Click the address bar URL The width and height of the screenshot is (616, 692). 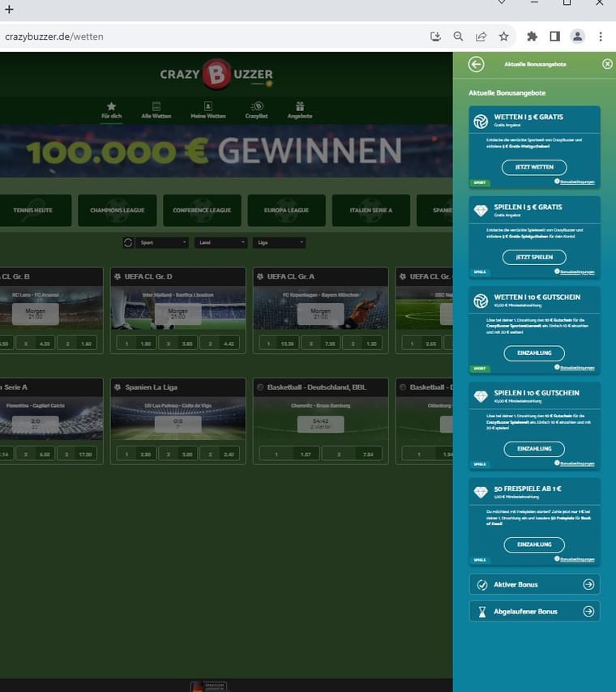pyautogui.click(x=54, y=36)
